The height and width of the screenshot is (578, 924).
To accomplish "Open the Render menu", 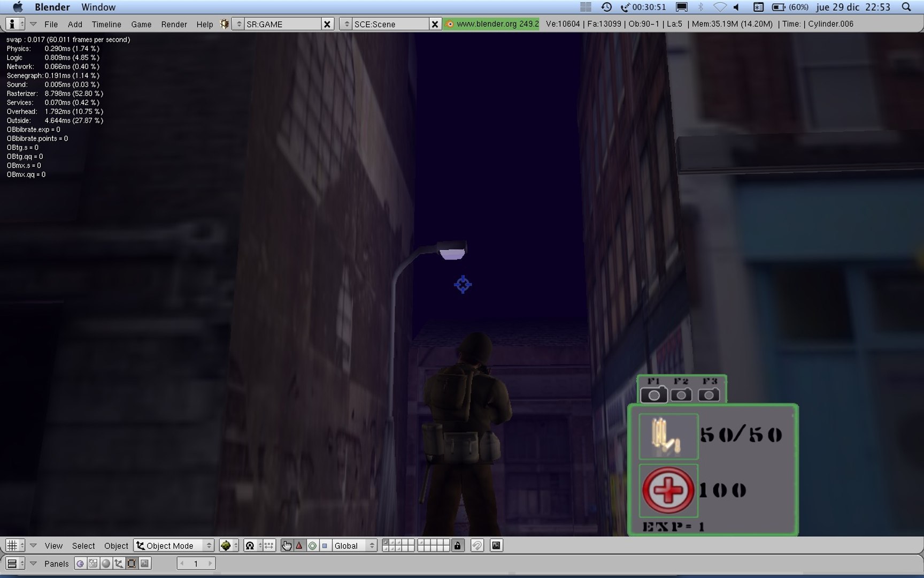I will [174, 24].
